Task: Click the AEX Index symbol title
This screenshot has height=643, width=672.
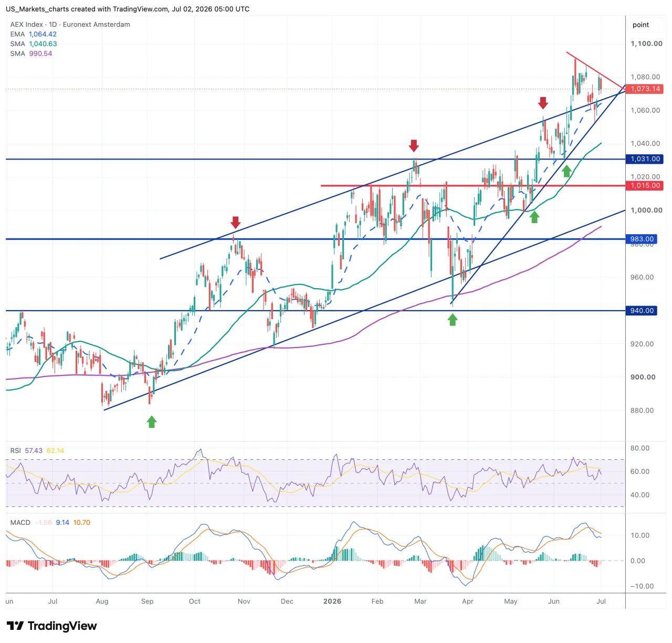Action: [70, 24]
